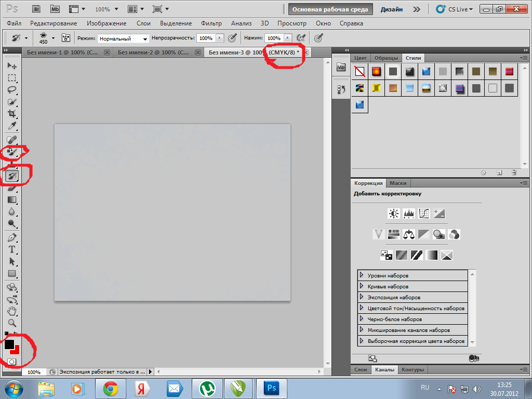
Task: Select the Horizontal Type tool
Action: coord(12,249)
